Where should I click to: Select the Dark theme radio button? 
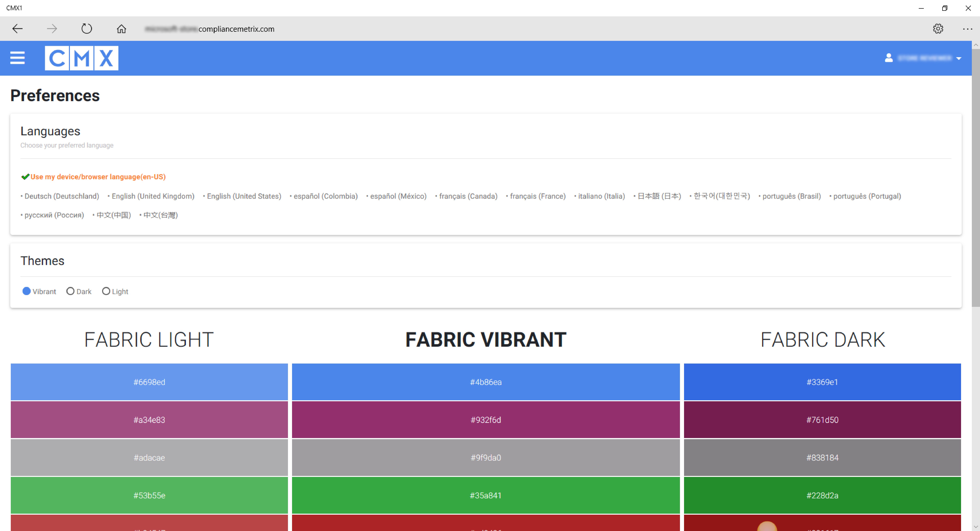[x=70, y=291]
